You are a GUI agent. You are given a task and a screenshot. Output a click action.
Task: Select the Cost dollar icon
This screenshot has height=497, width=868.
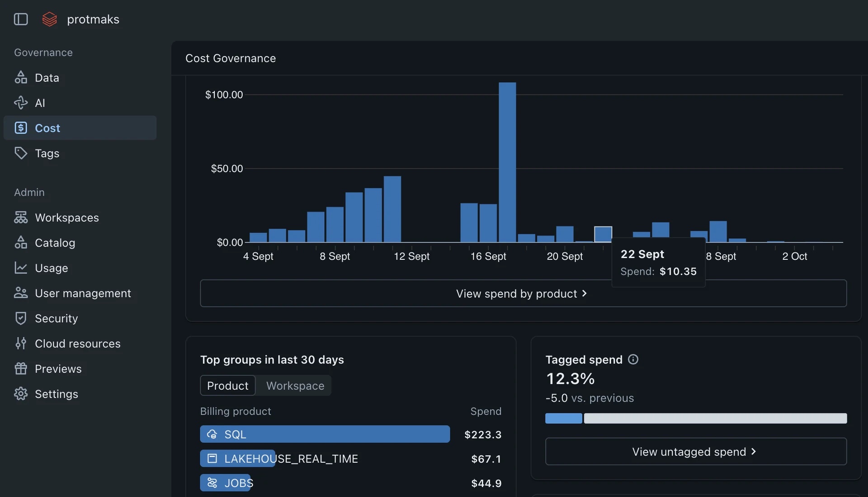(21, 128)
